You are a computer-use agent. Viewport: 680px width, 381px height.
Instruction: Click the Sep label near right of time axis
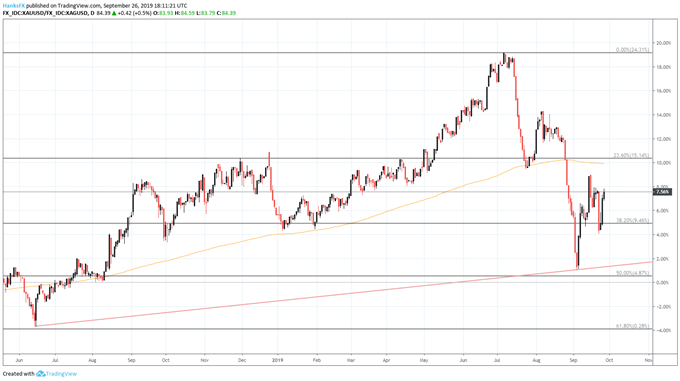(573, 360)
